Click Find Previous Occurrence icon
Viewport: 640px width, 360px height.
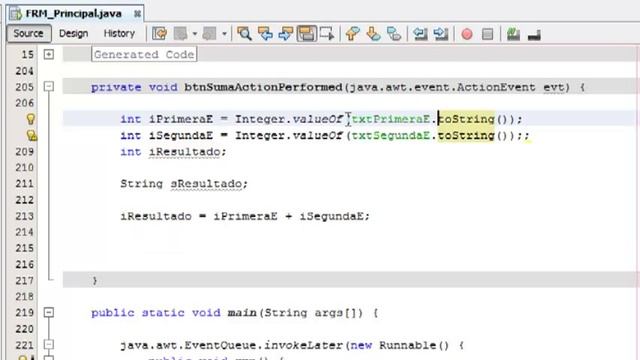tap(265, 33)
